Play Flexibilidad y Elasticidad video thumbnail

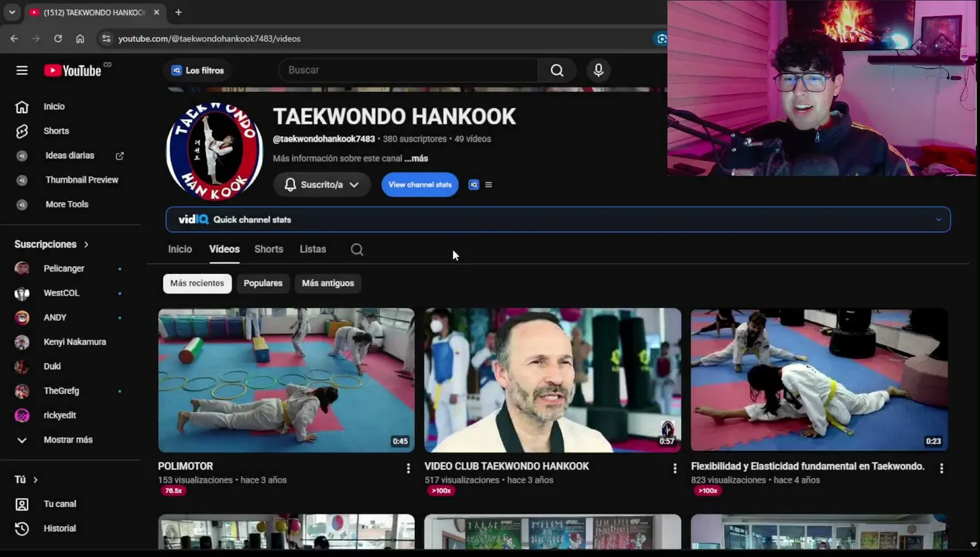(819, 380)
